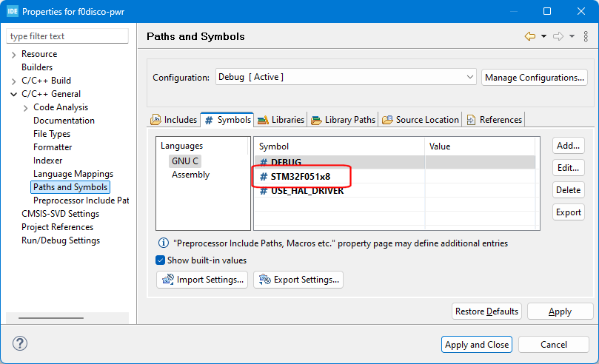Viewport: 599px width, 364px height.
Task: Click the help question mark icon
Action: point(20,343)
